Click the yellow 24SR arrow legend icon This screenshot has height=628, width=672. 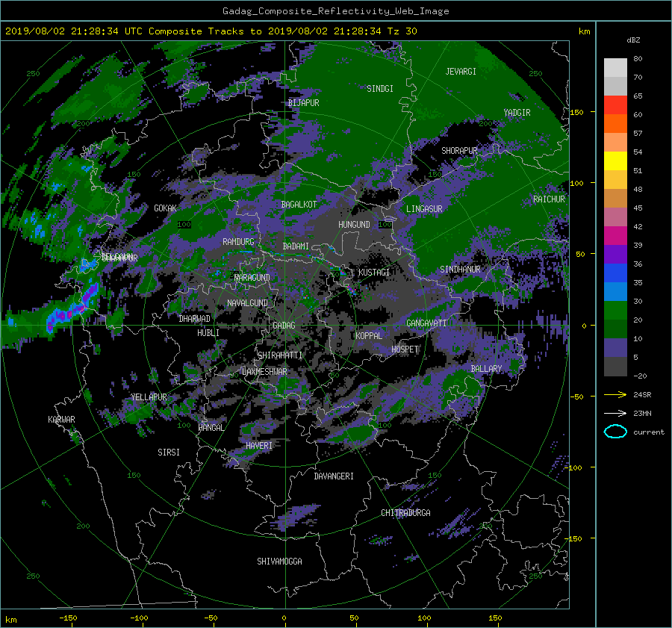(x=615, y=395)
